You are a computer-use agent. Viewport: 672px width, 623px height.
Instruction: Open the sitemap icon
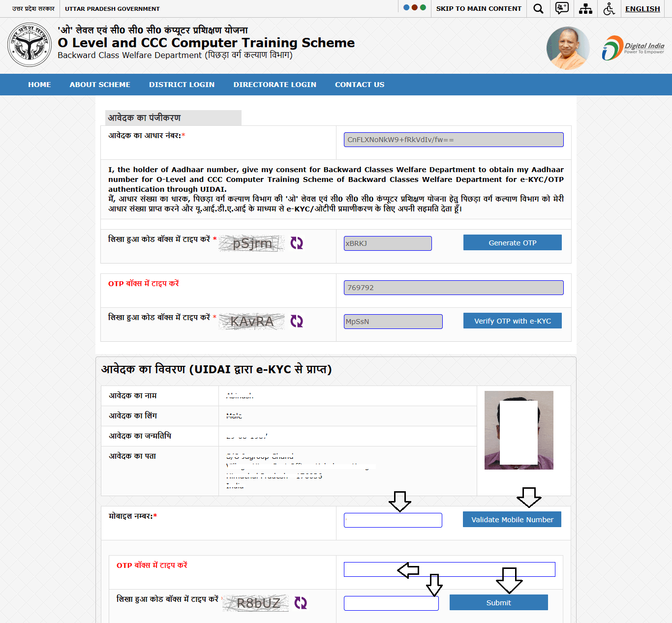(x=585, y=9)
